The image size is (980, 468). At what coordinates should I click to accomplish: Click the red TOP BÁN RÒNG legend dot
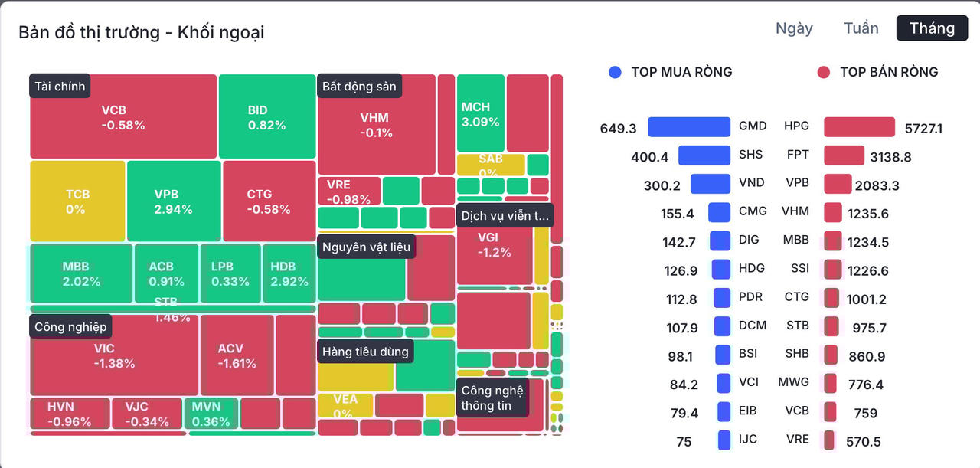pos(824,72)
